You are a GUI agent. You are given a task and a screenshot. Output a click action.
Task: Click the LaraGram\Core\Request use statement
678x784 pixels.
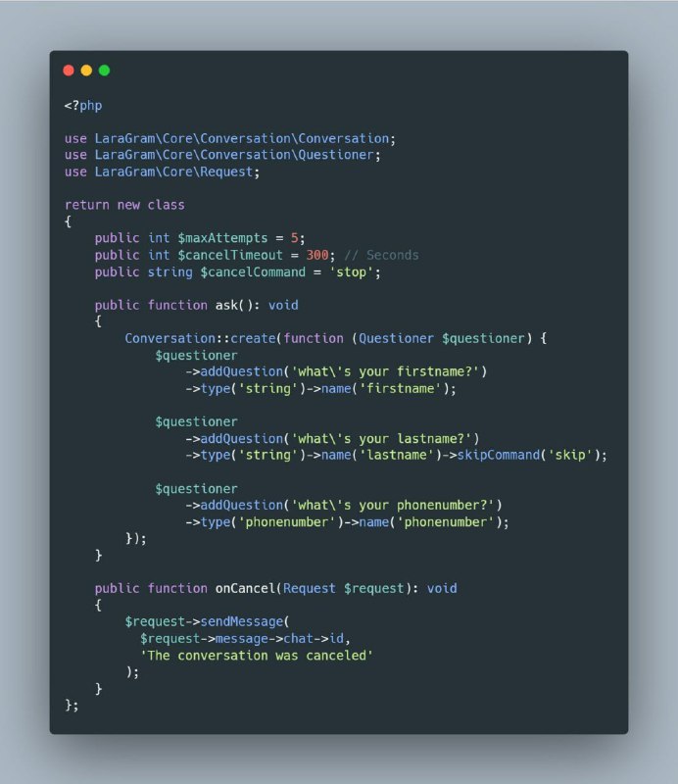162,172
